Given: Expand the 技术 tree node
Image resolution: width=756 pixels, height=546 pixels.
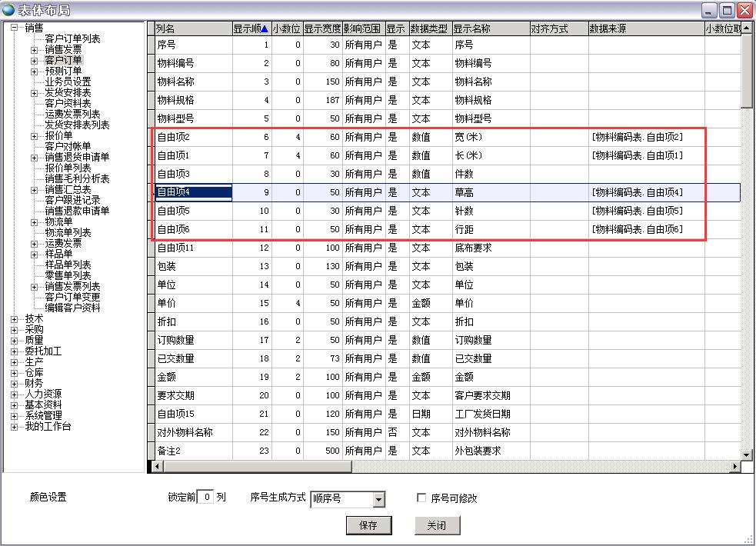Looking at the screenshot, I should pyautogui.click(x=14, y=318).
